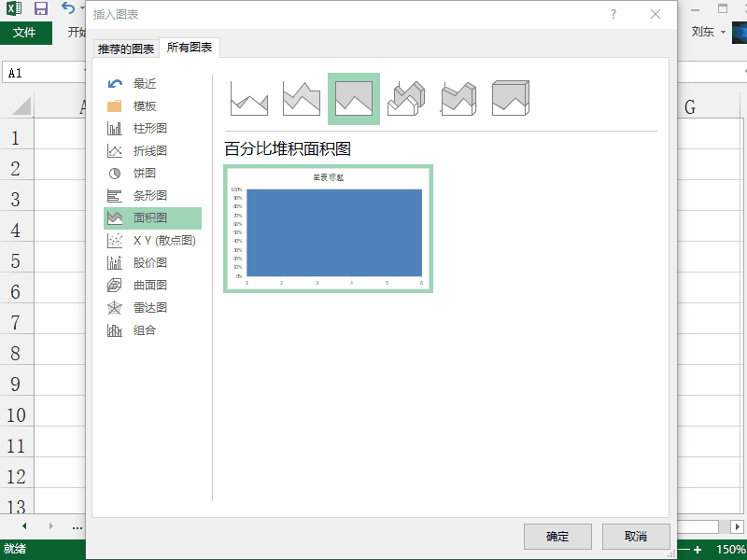
Task: Click the sheet tabs ellipsis (...) button
Action: [x=78, y=526]
